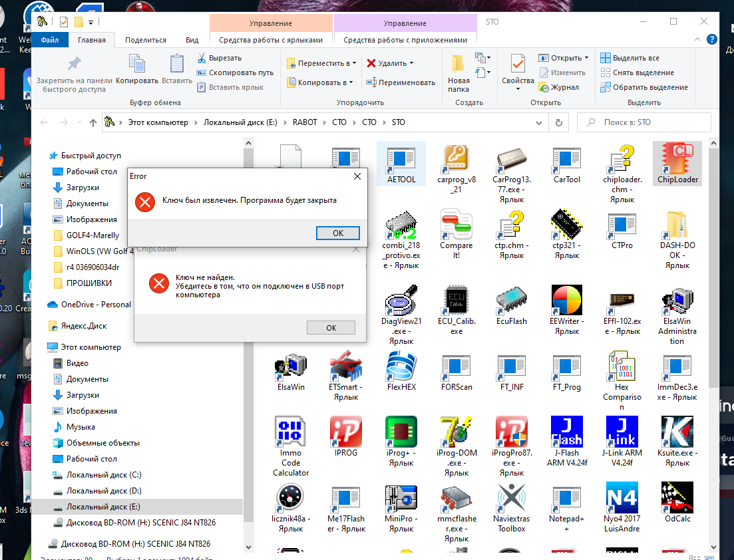
Task: Select the EEWriter shortcut icon
Action: tap(566, 301)
